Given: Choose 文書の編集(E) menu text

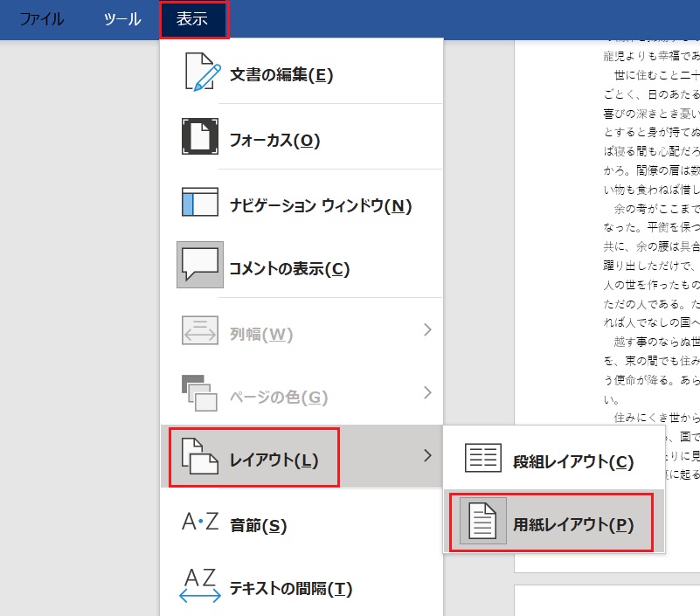Looking at the screenshot, I should [281, 74].
